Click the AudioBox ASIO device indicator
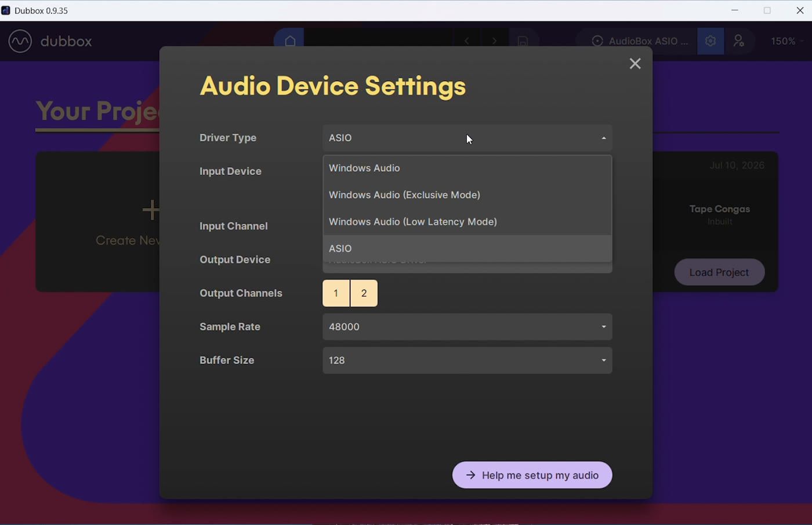The image size is (812, 525). (x=640, y=41)
